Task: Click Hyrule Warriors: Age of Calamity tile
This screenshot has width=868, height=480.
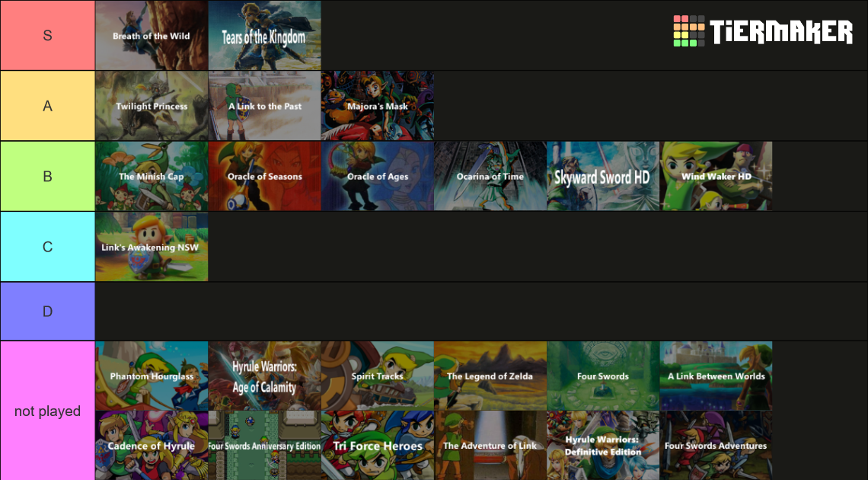Action: click(264, 376)
